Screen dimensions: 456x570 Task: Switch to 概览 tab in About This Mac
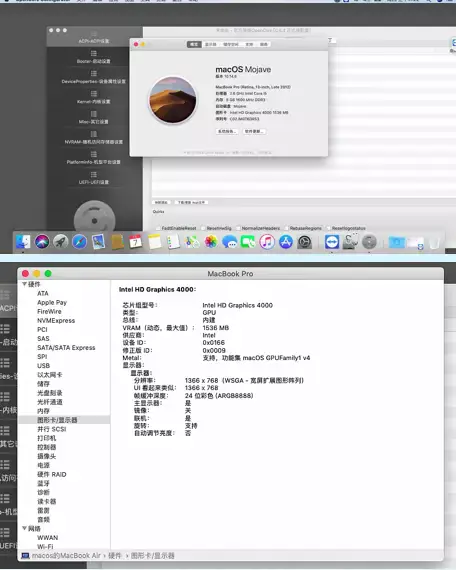pyautogui.click(x=194, y=44)
